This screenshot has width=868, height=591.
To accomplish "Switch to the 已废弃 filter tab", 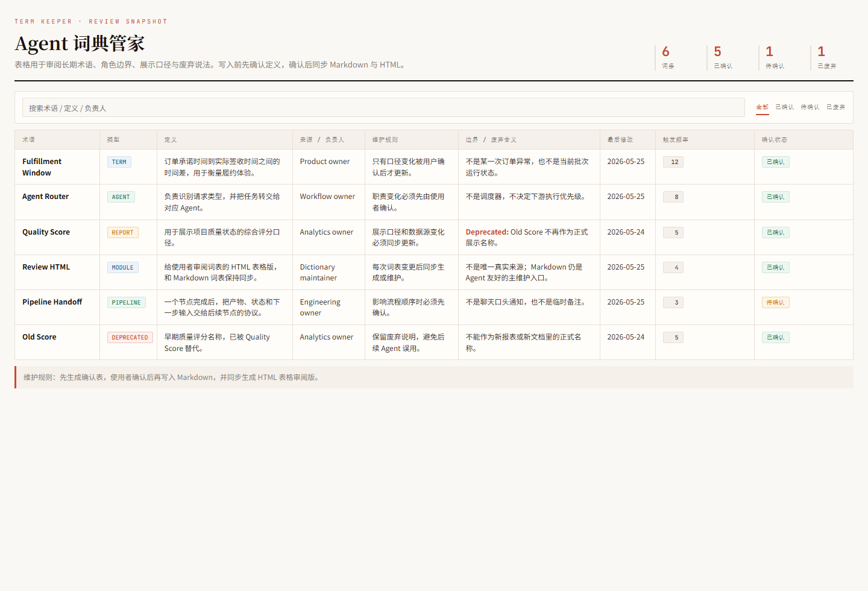I will coord(835,107).
